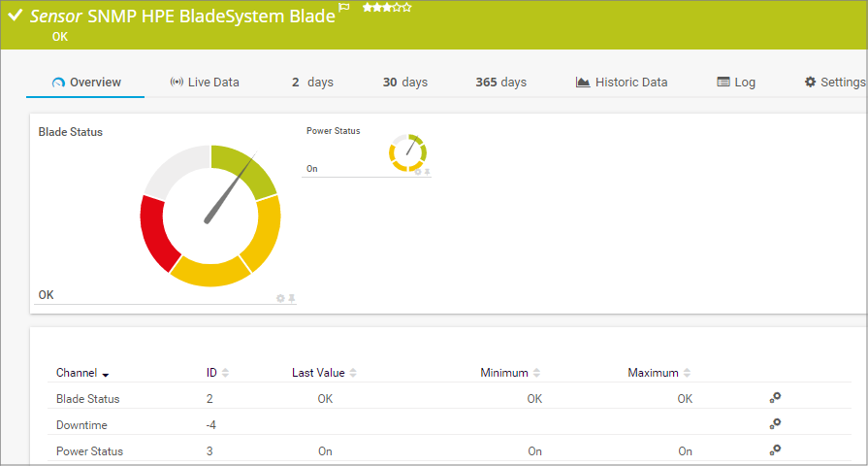This screenshot has width=868, height=466.
Task: Click the gear icon under Blade Status gauge
Action: [280, 298]
